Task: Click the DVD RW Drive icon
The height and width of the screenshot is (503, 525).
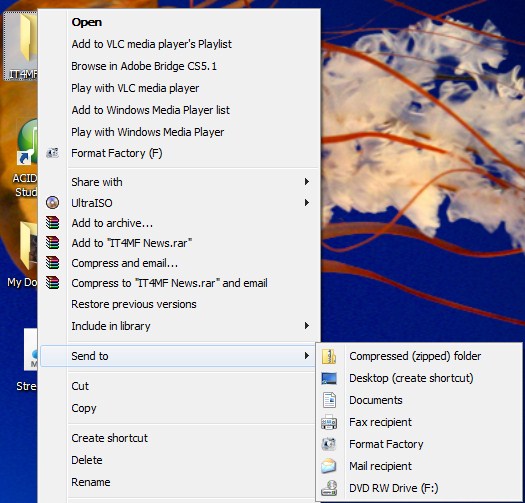Action: [329, 488]
